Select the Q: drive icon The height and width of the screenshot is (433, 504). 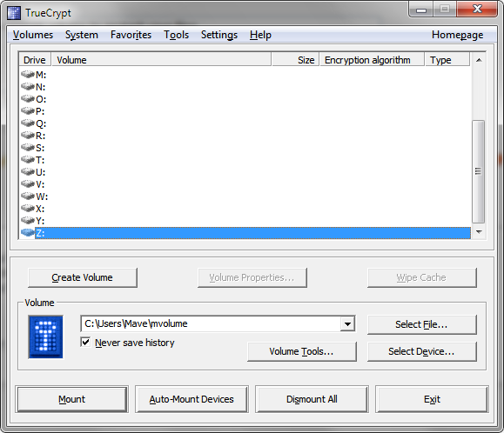pyautogui.click(x=28, y=123)
